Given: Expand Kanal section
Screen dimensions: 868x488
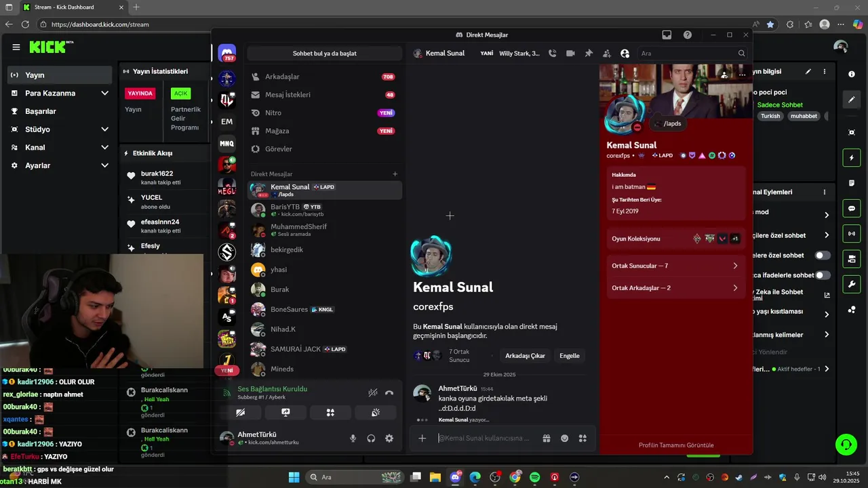Looking at the screenshot, I should coord(60,147).
